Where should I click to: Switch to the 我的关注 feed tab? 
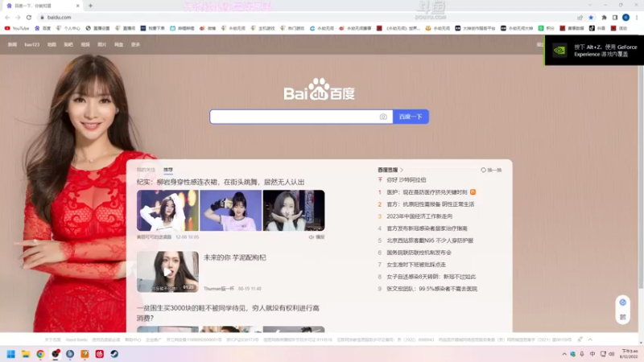(146, 170)
